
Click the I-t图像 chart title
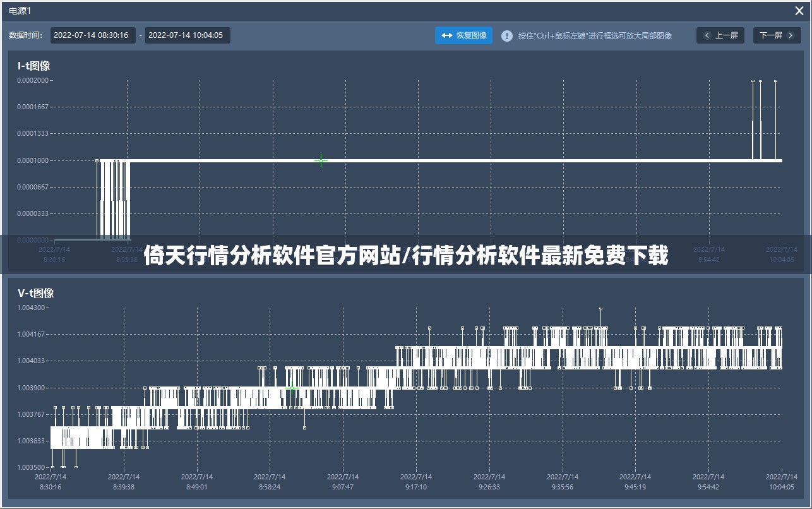click(34, 66)
